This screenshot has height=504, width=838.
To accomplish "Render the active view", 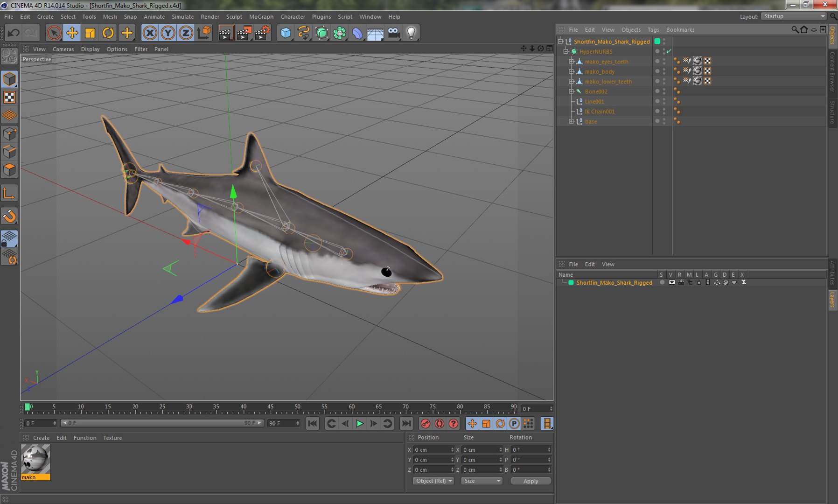I will (225, 33).
